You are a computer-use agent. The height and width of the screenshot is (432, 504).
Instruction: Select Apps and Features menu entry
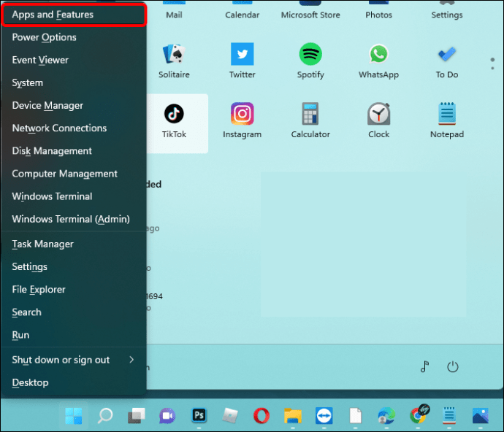coord(74,15)
